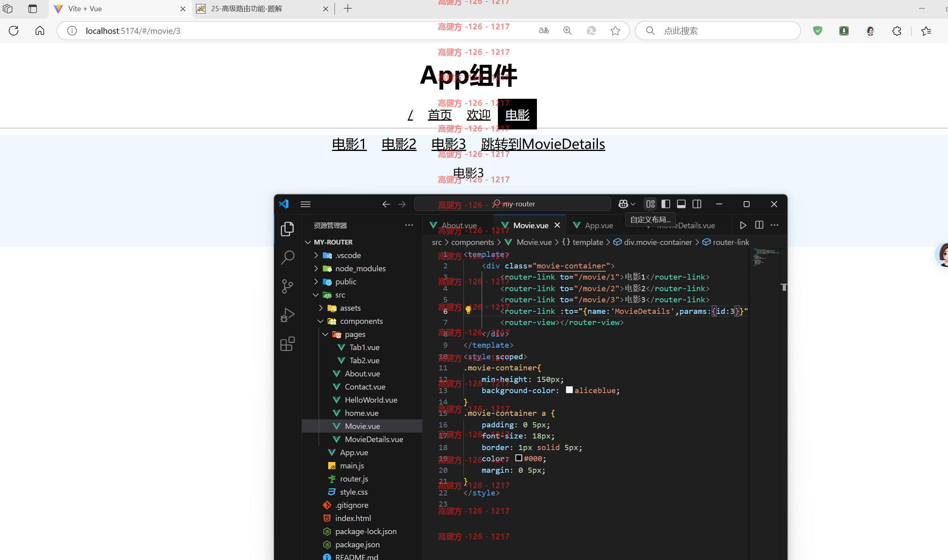Click the browser address bar URL
Image resolution: width=948 pixels, height=560 pixels.
(133, 31)
